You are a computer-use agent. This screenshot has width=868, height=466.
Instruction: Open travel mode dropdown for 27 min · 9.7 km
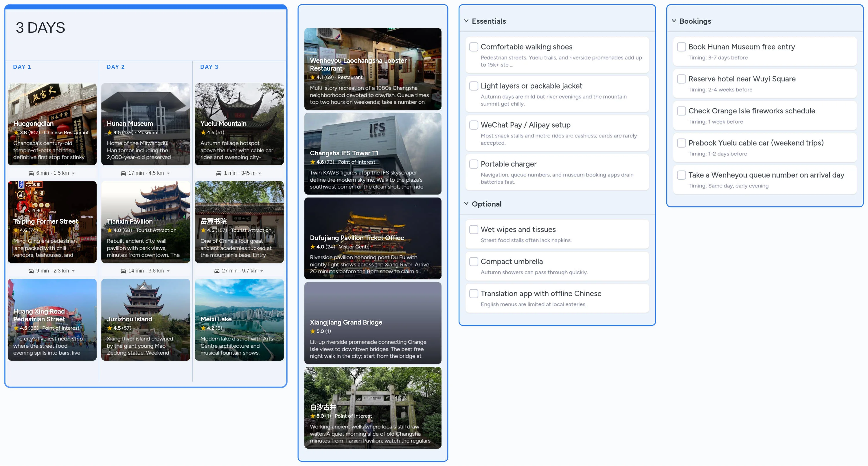[x=262, y=271]
